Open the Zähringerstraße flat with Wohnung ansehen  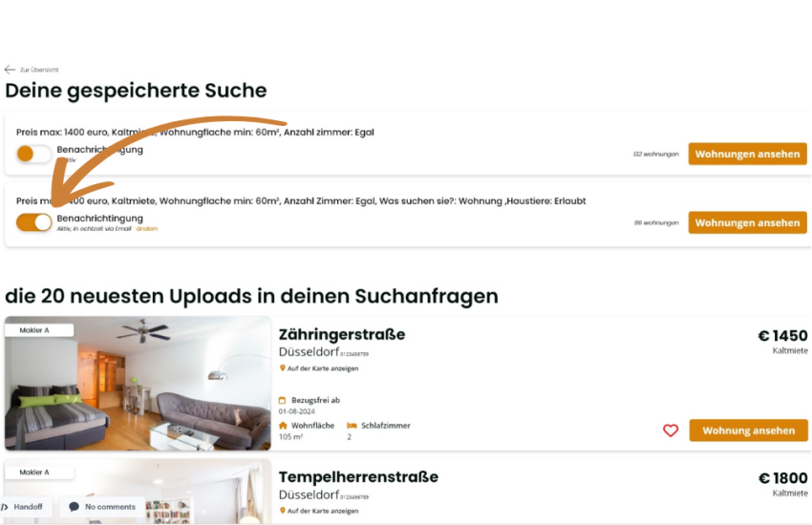point(748,430)
